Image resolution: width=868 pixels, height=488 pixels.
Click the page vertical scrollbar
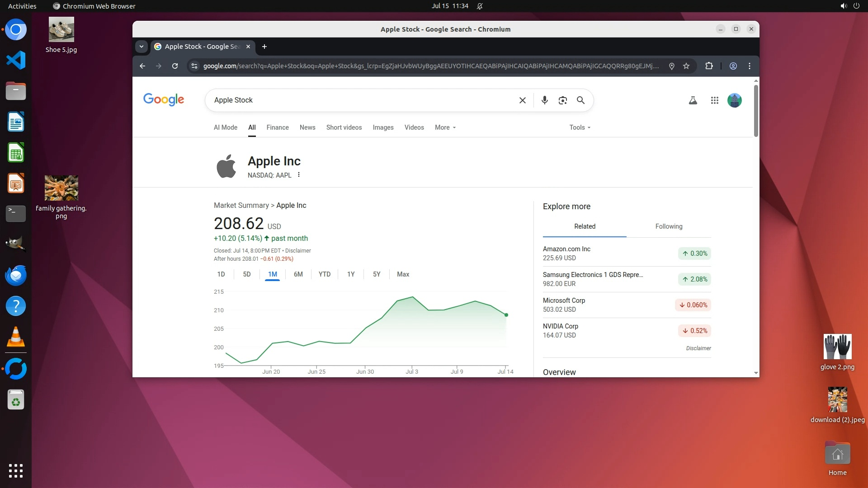point(756,111)
